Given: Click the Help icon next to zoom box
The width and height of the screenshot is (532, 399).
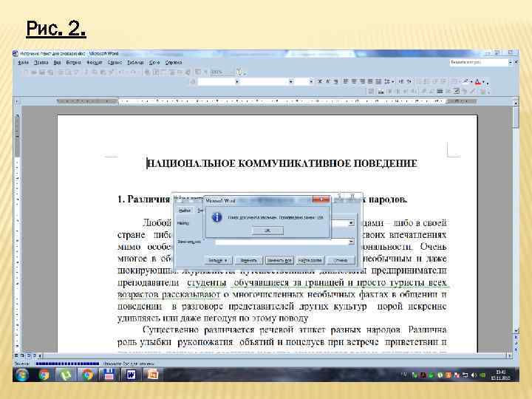Looking at the screenshot, I should pos(239,72).
